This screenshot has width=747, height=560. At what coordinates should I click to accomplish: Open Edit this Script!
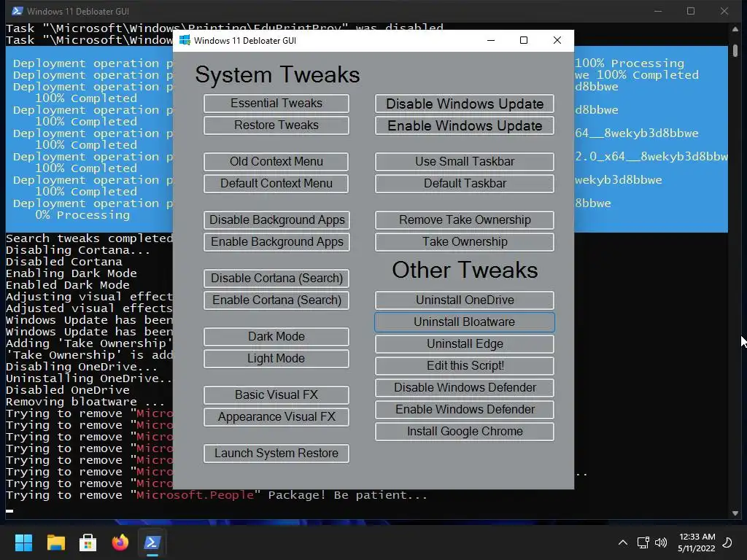tap(465, 366)
